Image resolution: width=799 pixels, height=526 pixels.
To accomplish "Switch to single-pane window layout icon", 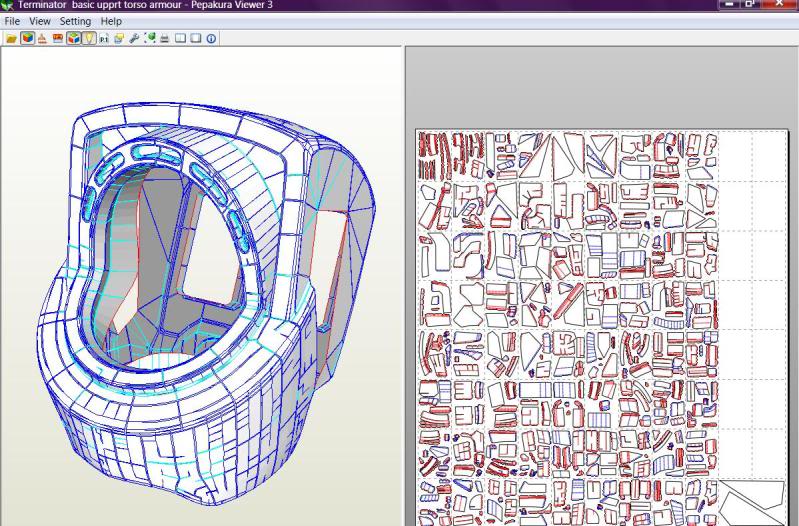I will (x=196, y=39).
